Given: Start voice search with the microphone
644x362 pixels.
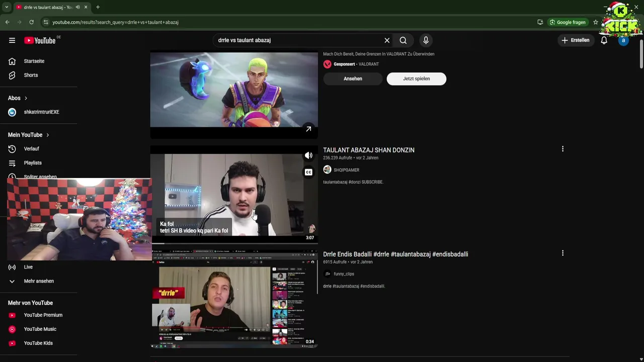Looking at the screenshot, I should 426,40.
